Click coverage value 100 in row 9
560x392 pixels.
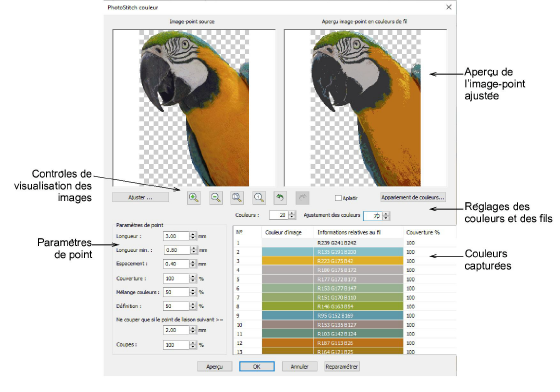410,316
